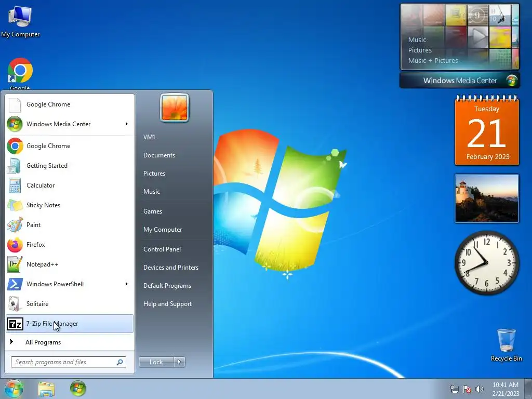Open My Computer desktop icon

coord(20,21)
